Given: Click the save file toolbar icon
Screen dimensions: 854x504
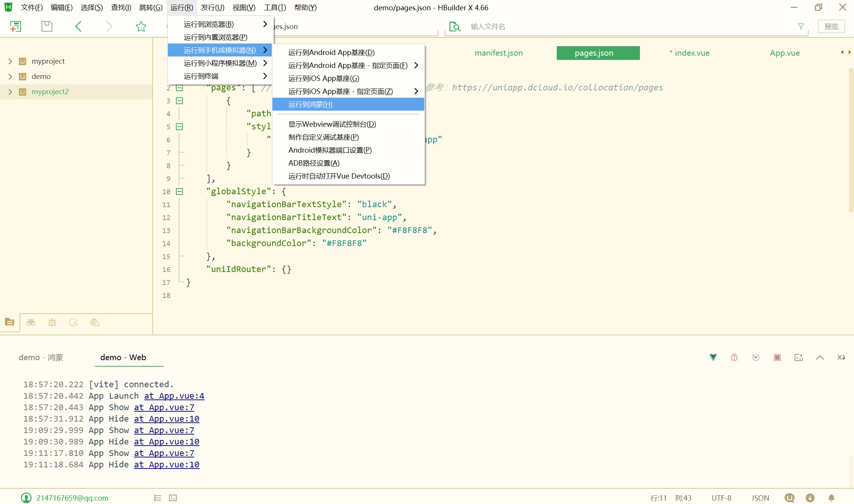Looking at the screenshot, I should (x=47, y=26).
